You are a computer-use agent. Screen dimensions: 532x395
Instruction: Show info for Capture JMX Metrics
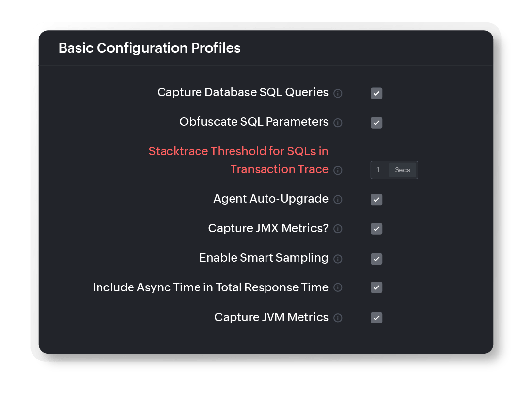338,229
